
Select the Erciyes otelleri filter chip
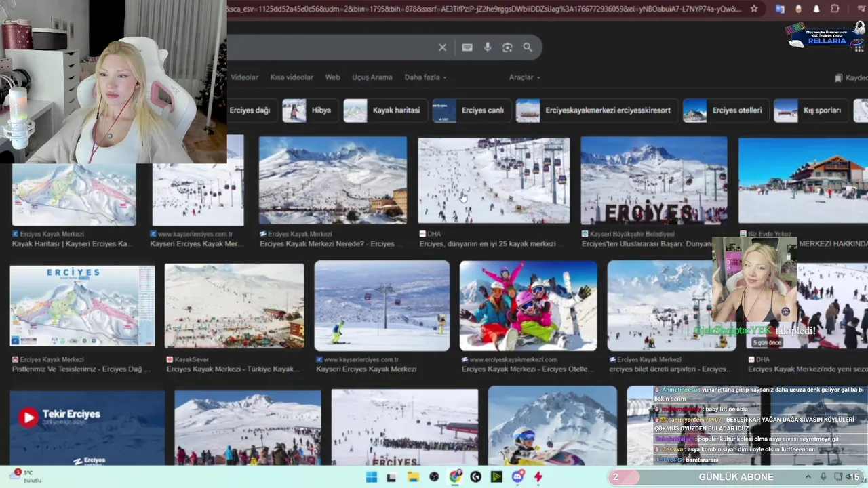(725, 110)
